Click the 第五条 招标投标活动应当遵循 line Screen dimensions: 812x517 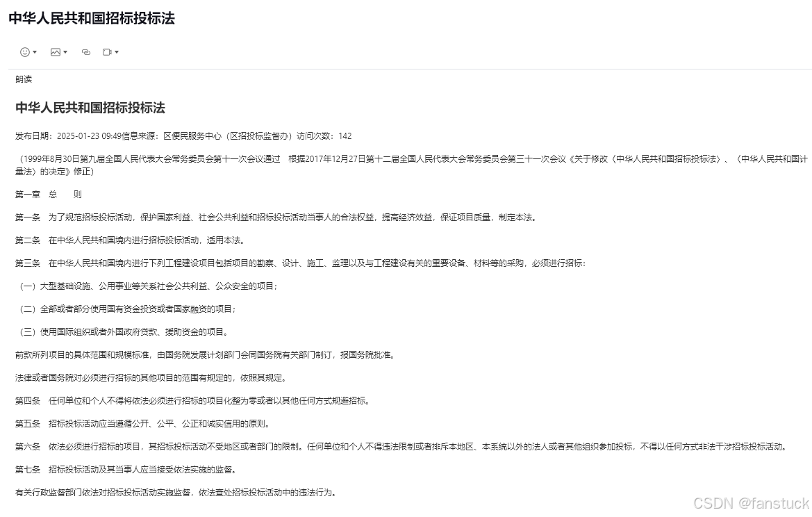144,424
